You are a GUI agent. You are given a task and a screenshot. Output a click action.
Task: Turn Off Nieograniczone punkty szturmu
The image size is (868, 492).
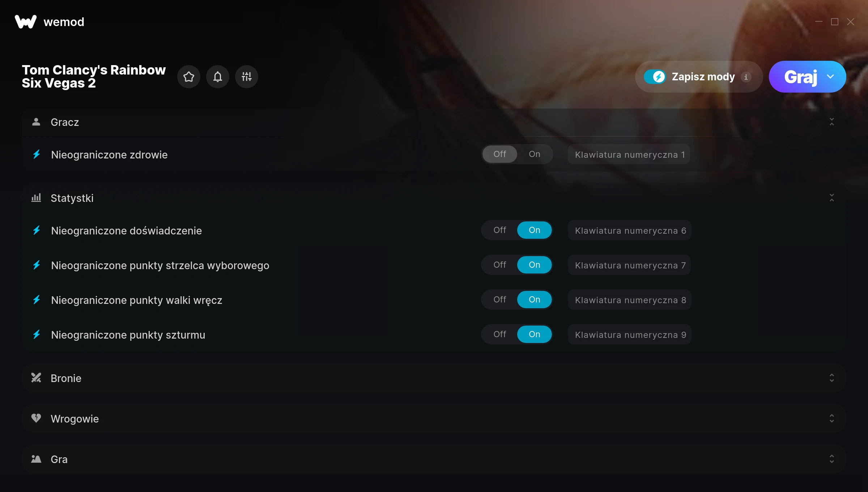500,334
